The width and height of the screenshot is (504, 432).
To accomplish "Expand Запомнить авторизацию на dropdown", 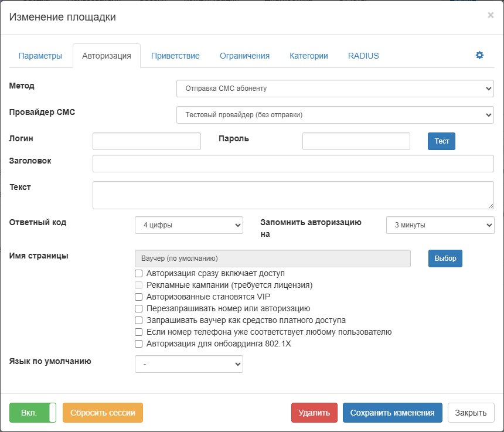I will click(440, 224).
